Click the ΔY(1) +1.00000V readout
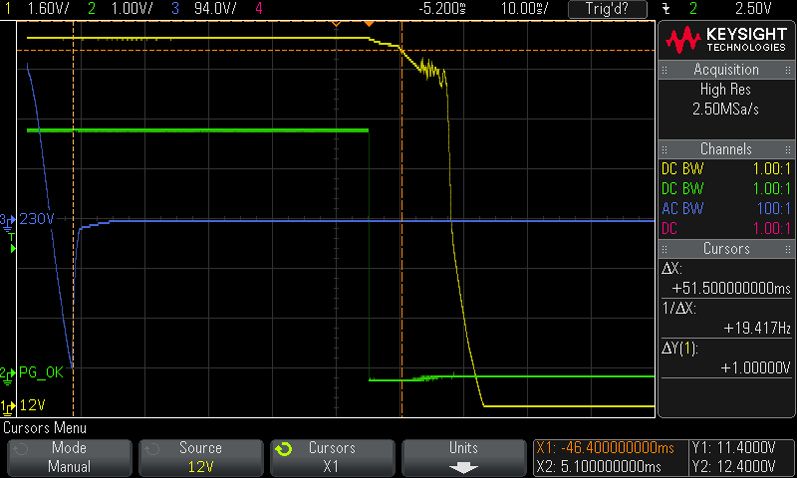Image resolution: width=797 pixels, height=478 pixels. click(x=726, y=358)
